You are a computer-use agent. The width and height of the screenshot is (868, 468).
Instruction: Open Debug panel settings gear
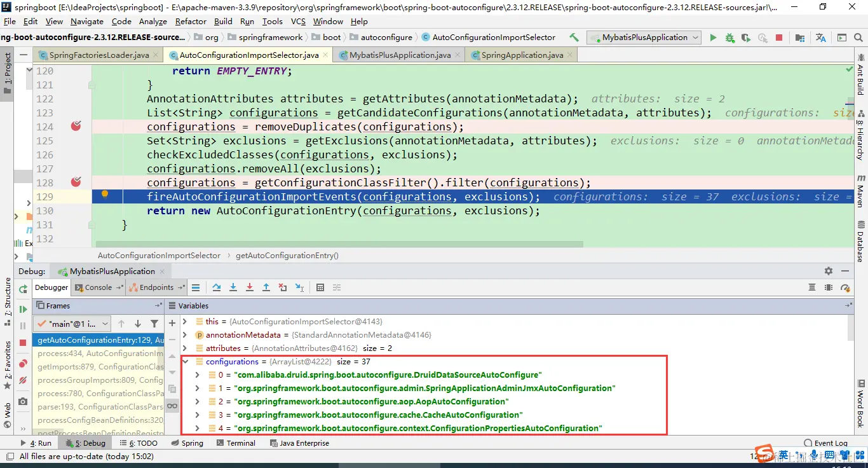pyautogui.click(x=828, y=271)
